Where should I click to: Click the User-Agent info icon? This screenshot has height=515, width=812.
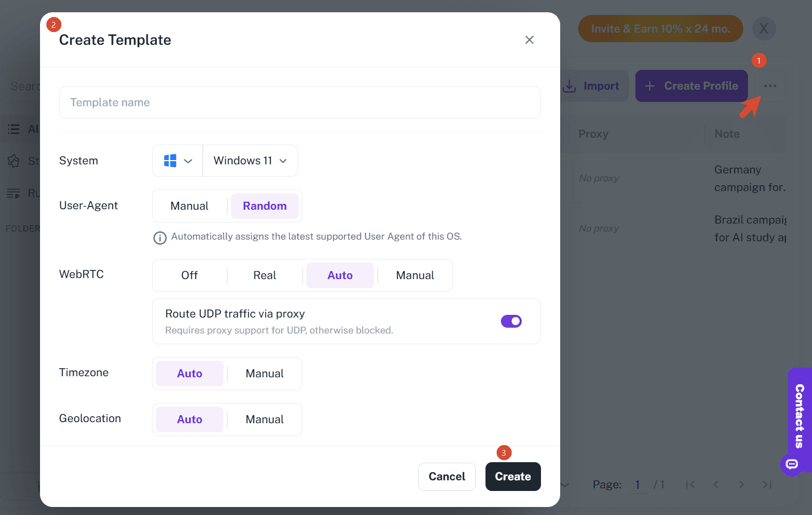[x=160, y=237]
